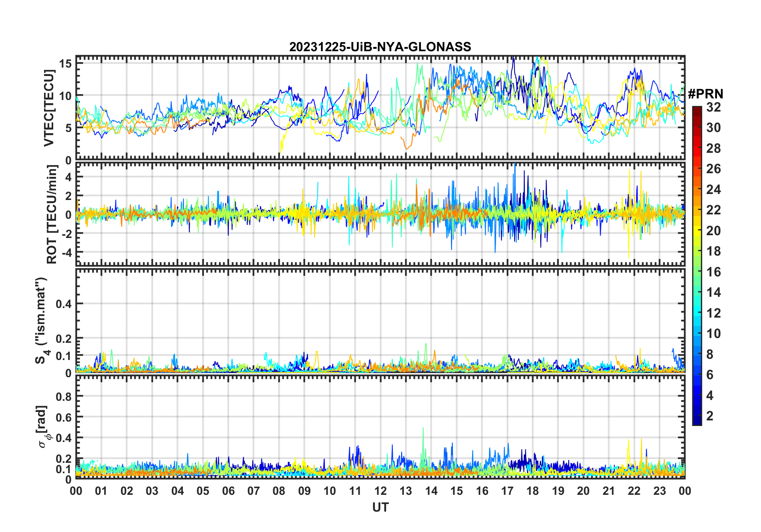Click the S4 ("ism.mat") y-axis label
Screen dimensions: 761x532
coord(42,320)
